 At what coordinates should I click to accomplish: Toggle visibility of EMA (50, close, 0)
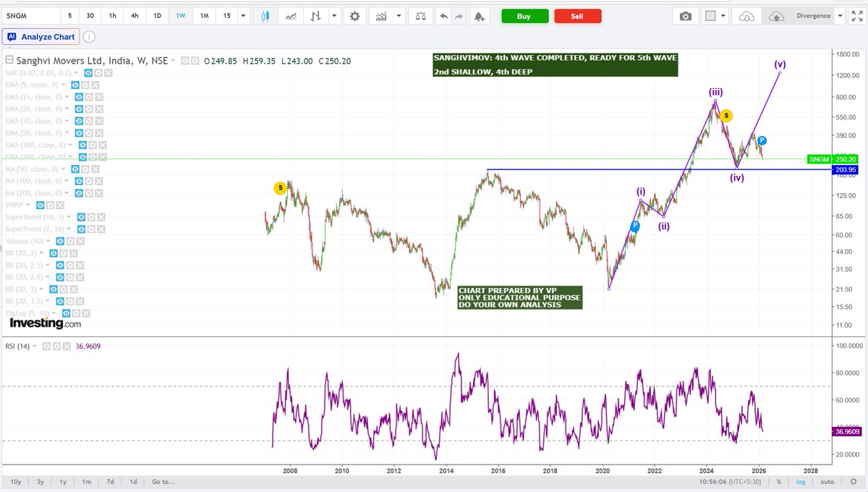(x=80, y=133)
